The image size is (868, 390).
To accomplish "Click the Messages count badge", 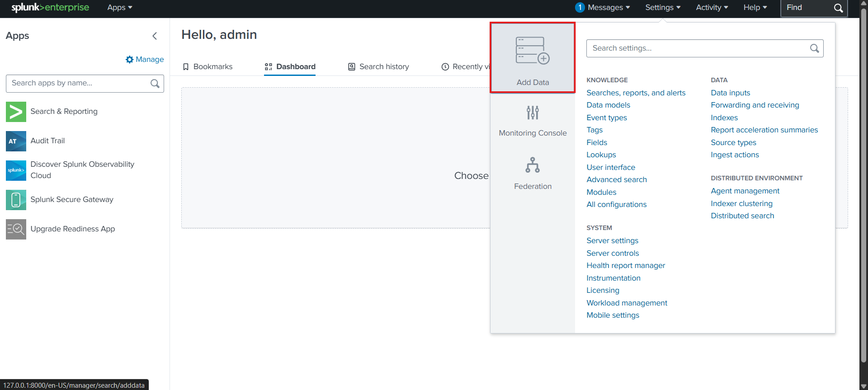I will pos(580,8).
